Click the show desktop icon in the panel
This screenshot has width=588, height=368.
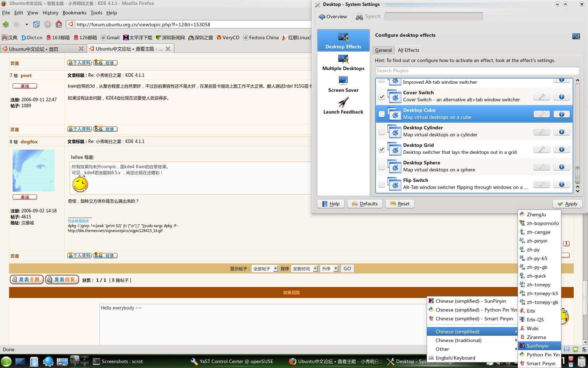[20, 362]
